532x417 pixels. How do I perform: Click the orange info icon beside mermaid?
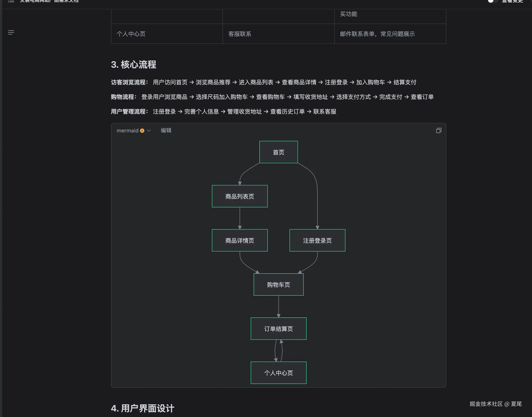click(x=142, y=131)
